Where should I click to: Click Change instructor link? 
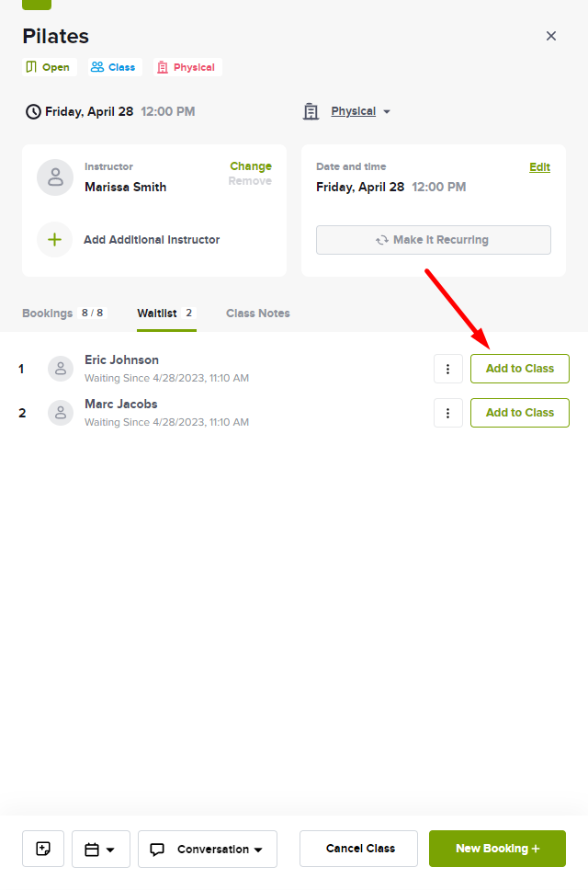[x=251, y=166]
